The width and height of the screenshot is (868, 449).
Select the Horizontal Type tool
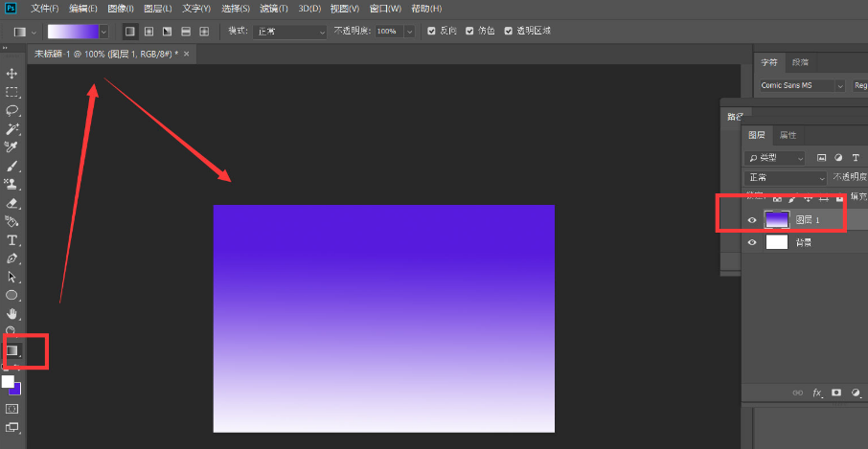click(x=12, y=239)
